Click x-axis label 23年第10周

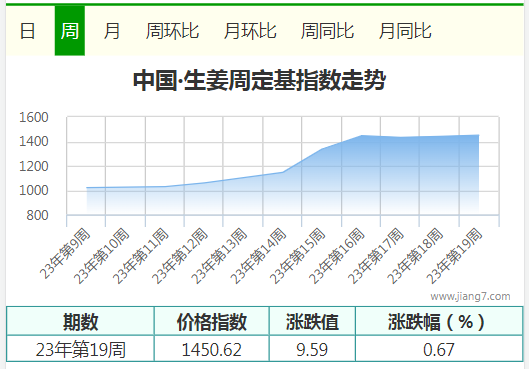click(x=102, y=256)
